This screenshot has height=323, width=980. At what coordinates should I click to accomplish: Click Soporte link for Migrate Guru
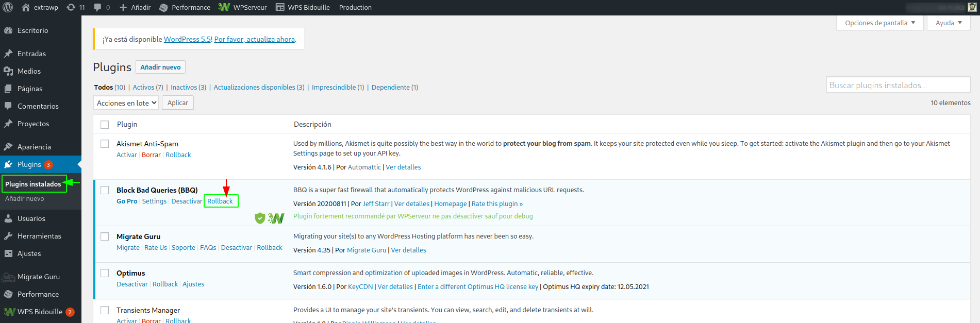point(184,247)
